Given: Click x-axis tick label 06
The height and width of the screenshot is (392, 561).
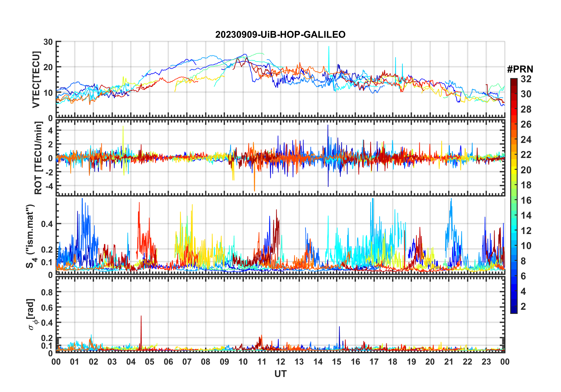Looking at the screenshot, I should pyautogui.click(x=168, y=362).
